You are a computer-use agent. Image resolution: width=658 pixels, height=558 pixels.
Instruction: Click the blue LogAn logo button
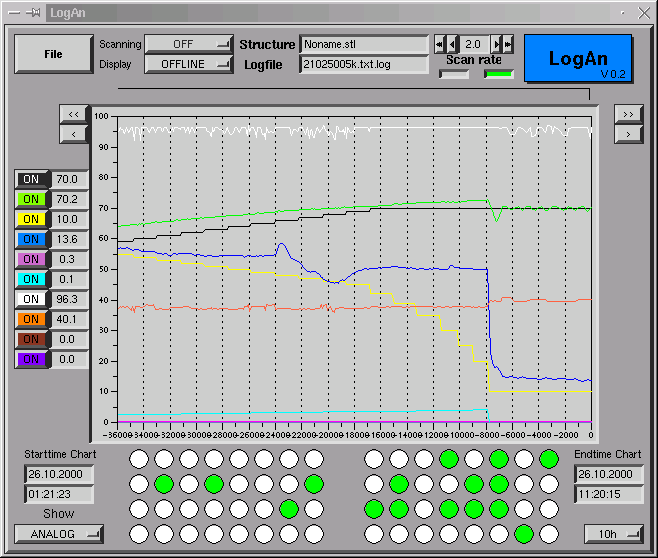coord(578,59)
